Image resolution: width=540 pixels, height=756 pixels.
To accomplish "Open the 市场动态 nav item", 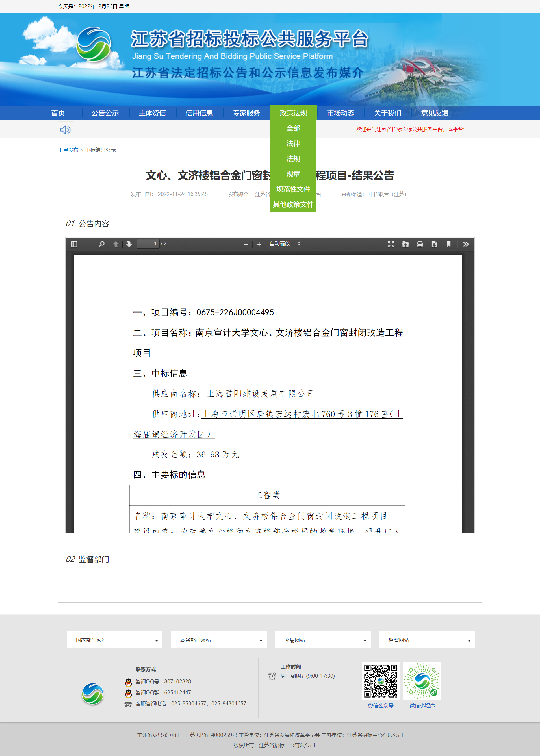I will click(x=341, y=113).
